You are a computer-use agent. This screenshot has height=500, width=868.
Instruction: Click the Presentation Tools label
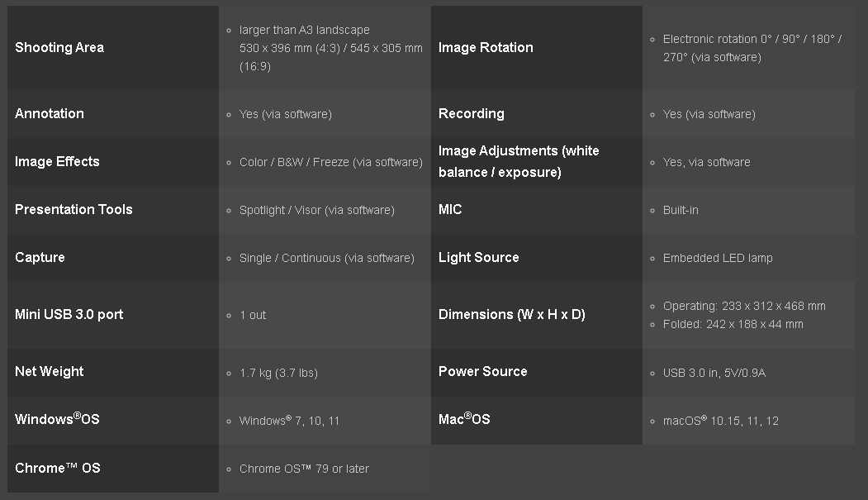74,210
